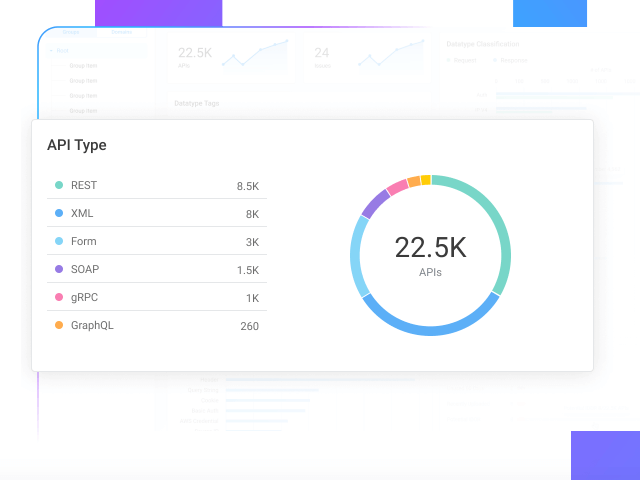Click the pink gRPC donut segment

(x=397, y=187)
